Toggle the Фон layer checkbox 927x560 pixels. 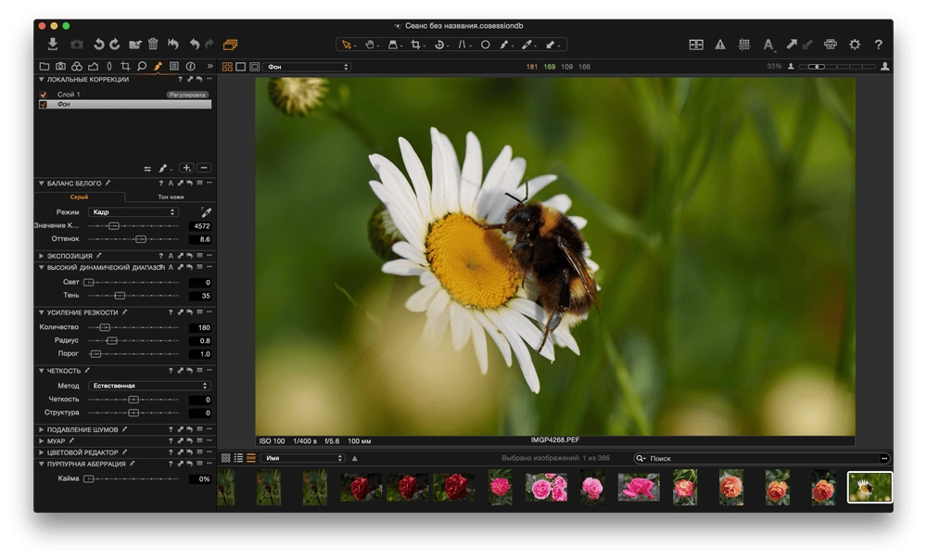click(x=44, y=104)
